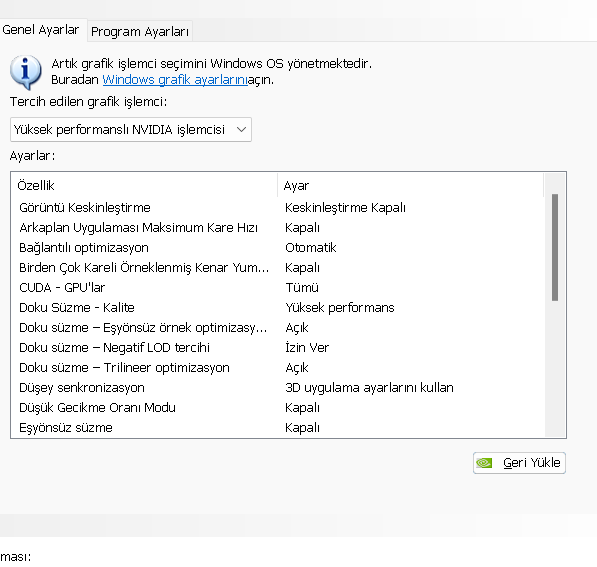Screen dimensions: 597x567
Task: Open the Program Ayarları tab
Action: point(140,31)
